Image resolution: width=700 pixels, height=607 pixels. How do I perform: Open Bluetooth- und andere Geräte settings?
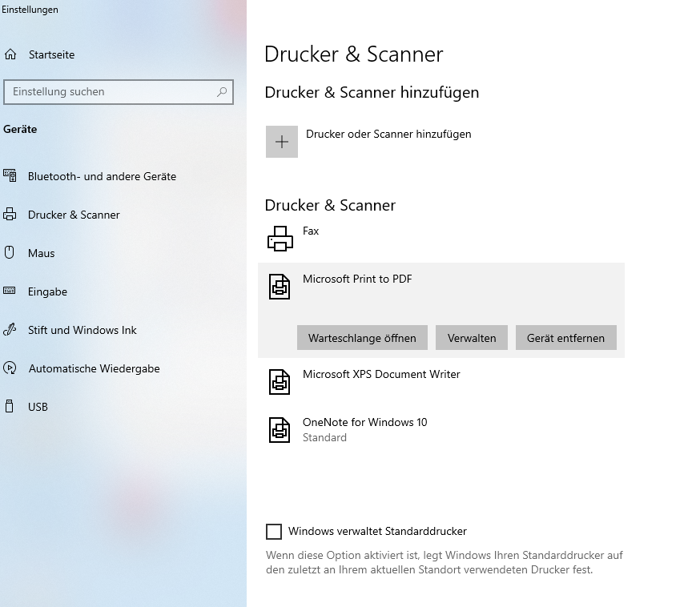[103, 176]
